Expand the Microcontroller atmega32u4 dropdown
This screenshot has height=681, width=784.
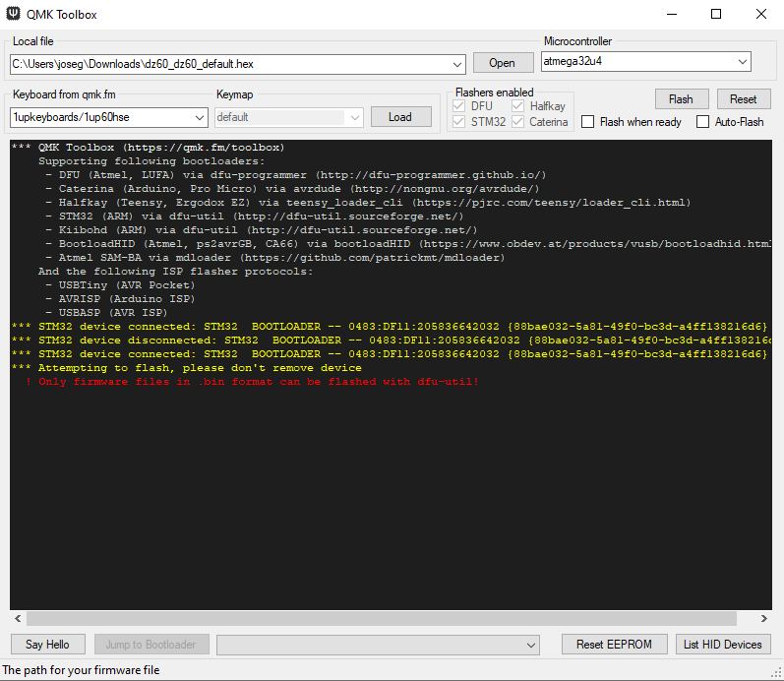[743, 62]
